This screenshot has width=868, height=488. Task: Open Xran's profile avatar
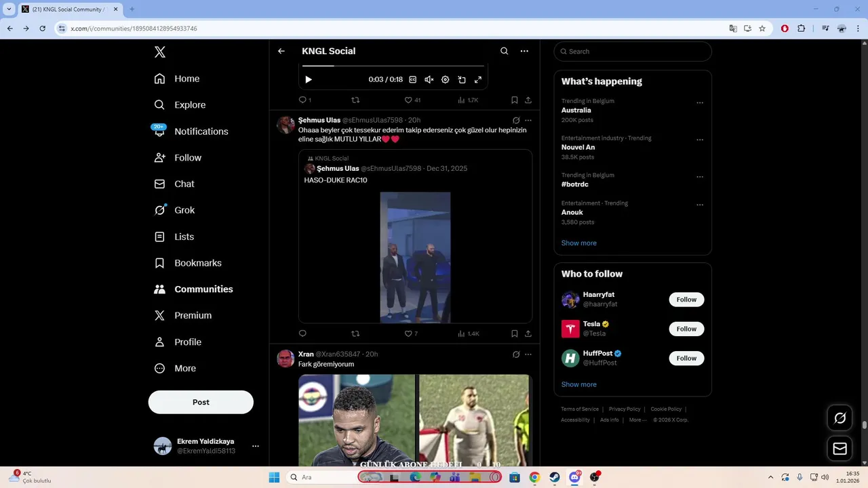(285, 359)
